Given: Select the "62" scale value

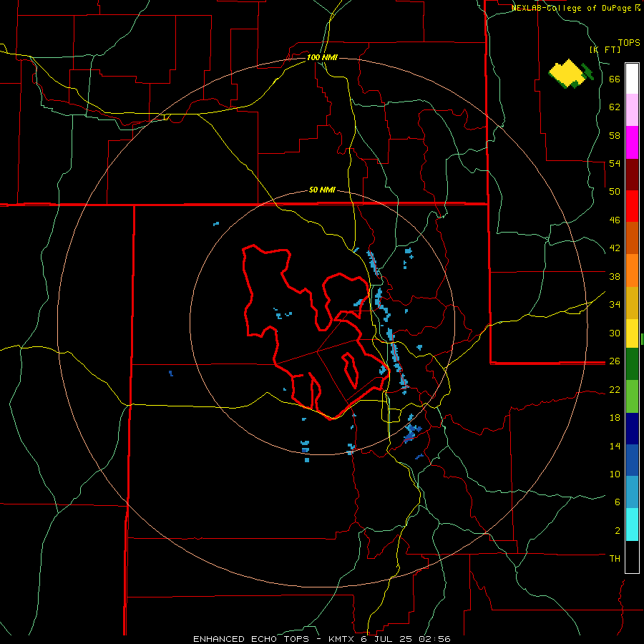Looking at the screenshot, I should [615, 107].
